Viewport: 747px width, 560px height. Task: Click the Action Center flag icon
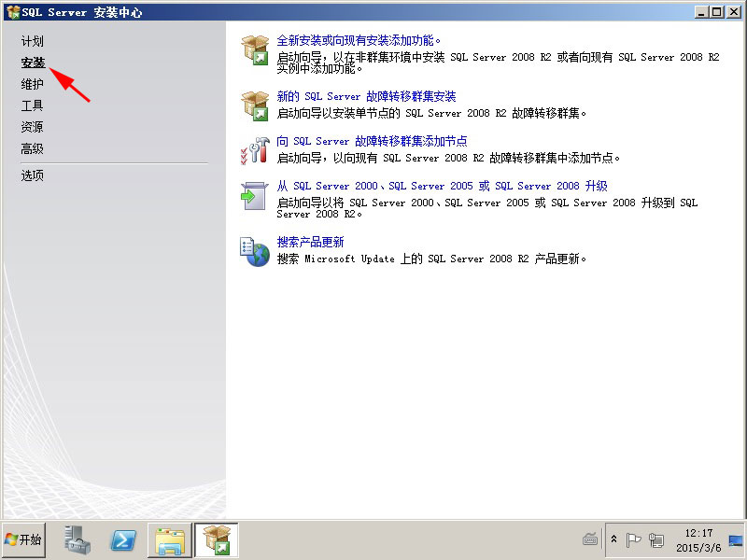(x=633, y=539)
